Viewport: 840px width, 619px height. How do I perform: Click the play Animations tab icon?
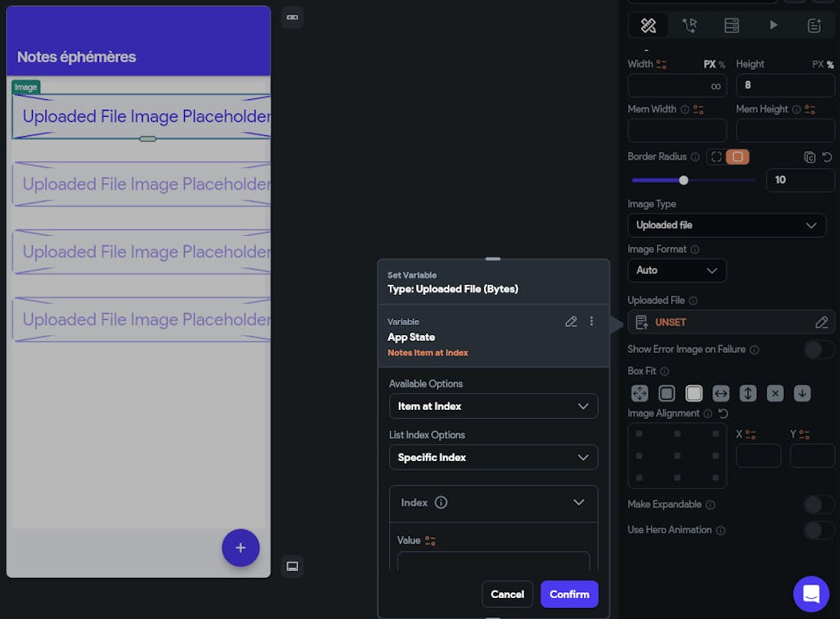[773, 25]
